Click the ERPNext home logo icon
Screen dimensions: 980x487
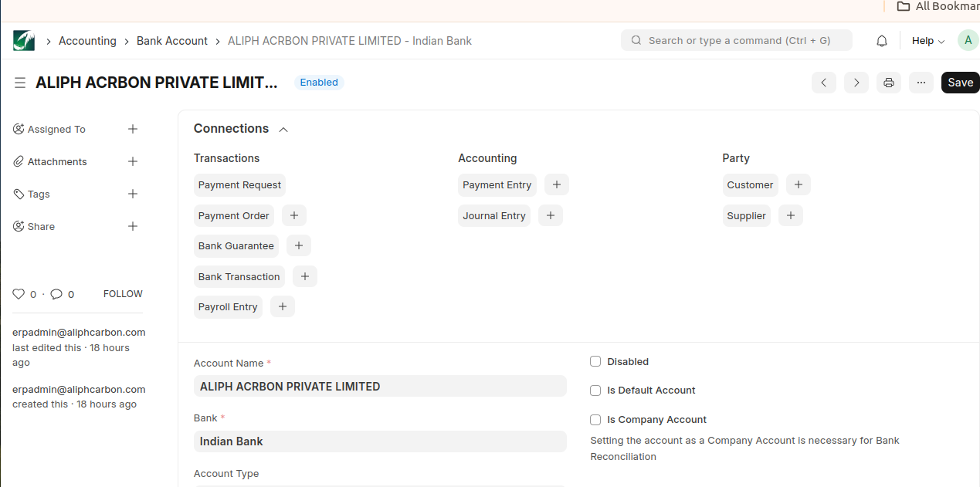tap(24, 41)
